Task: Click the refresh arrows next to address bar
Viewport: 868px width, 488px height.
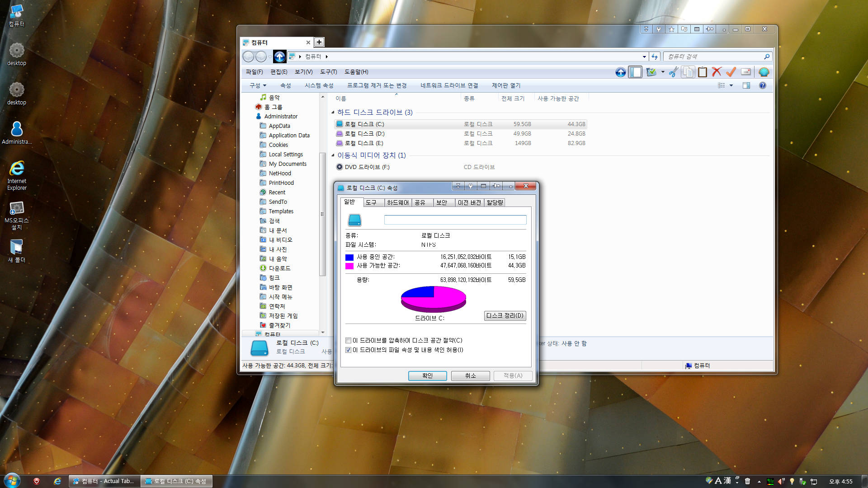Action: coord(655,56)
